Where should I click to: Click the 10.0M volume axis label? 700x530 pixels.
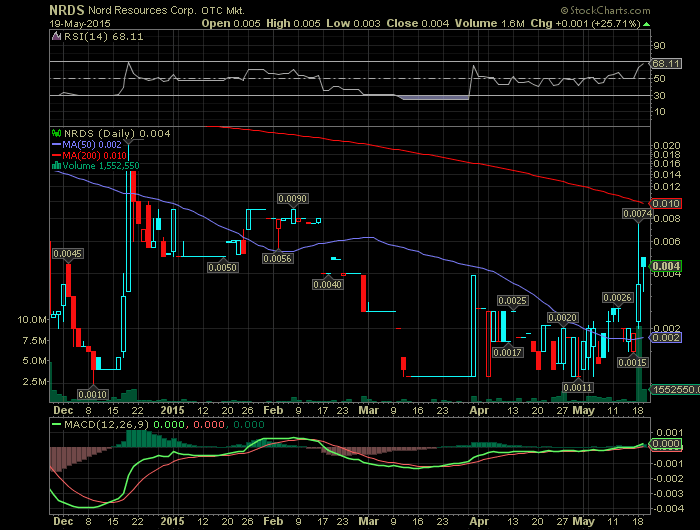click(32, 320)
